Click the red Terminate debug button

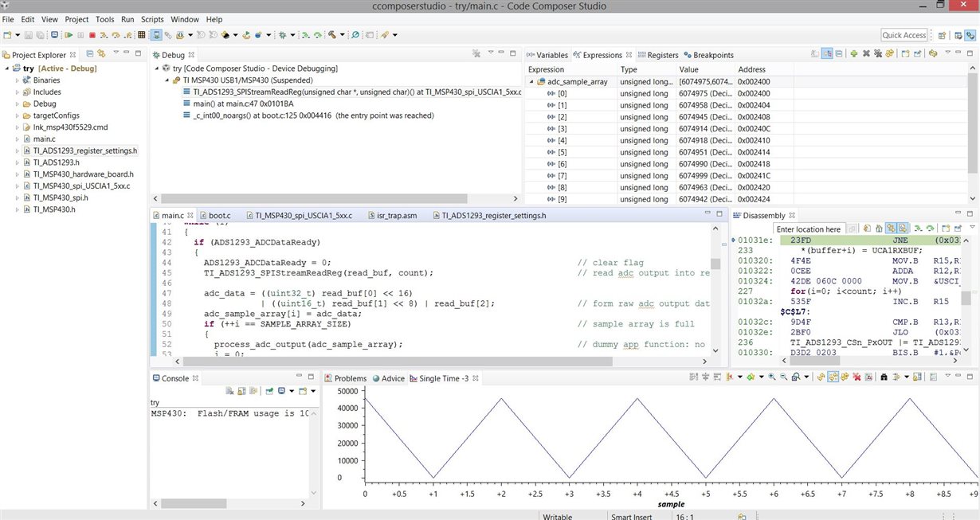point(92,35)
